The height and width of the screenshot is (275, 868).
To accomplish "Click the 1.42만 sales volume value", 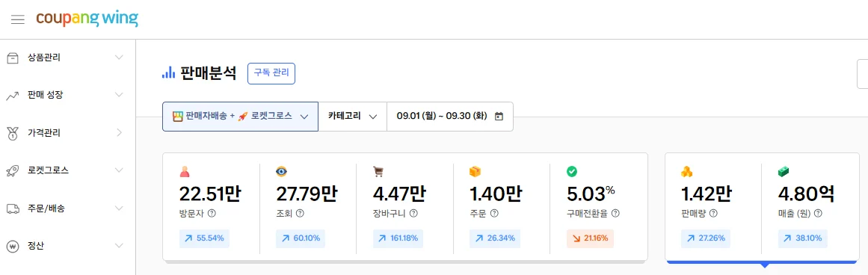I will coord(707,194).
